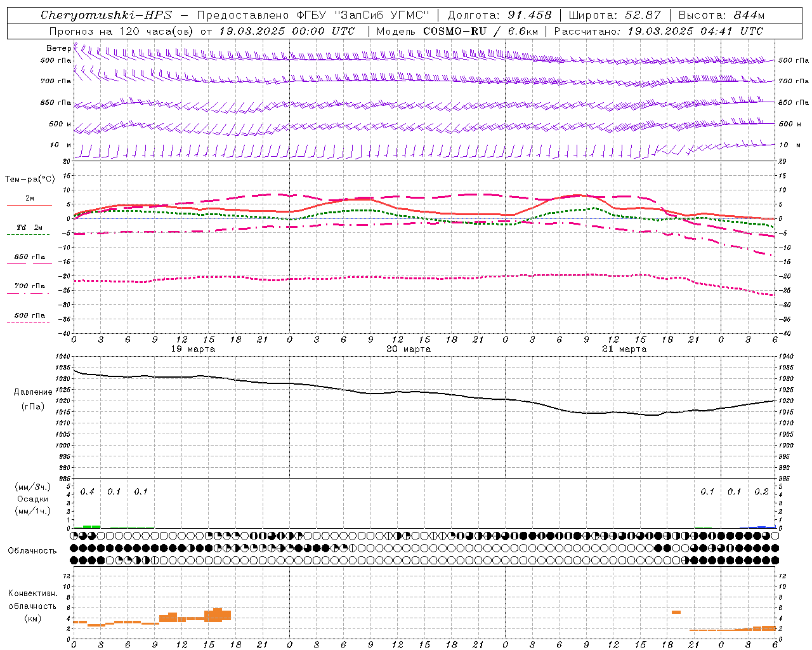
Task: Click the Ветер wind panel label
Action: tap(58, 48)
